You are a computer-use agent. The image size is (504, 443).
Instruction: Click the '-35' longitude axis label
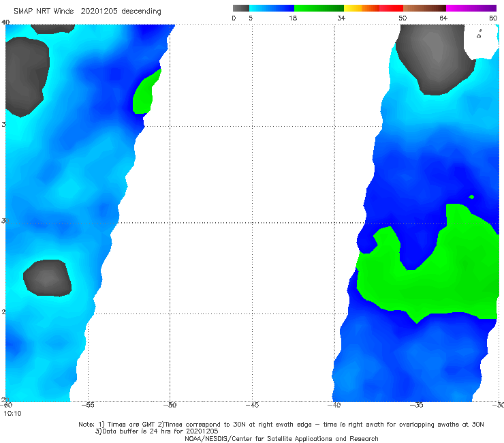tap(417, 405)
